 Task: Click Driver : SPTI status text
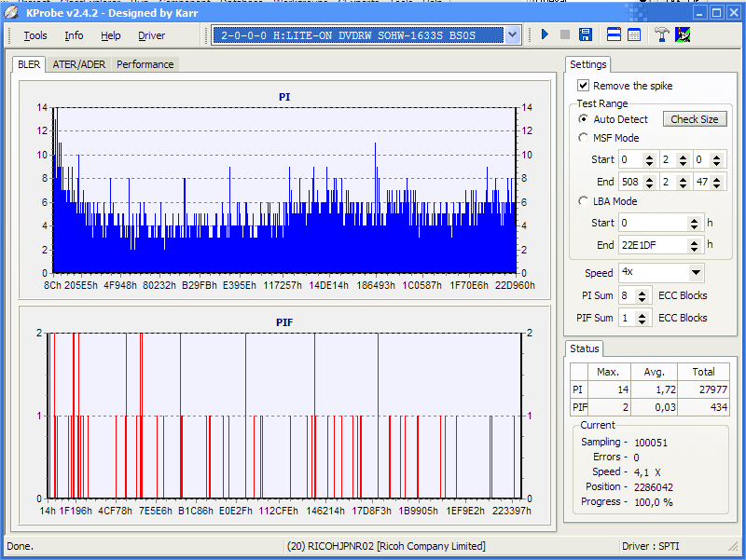coord(650,546)
